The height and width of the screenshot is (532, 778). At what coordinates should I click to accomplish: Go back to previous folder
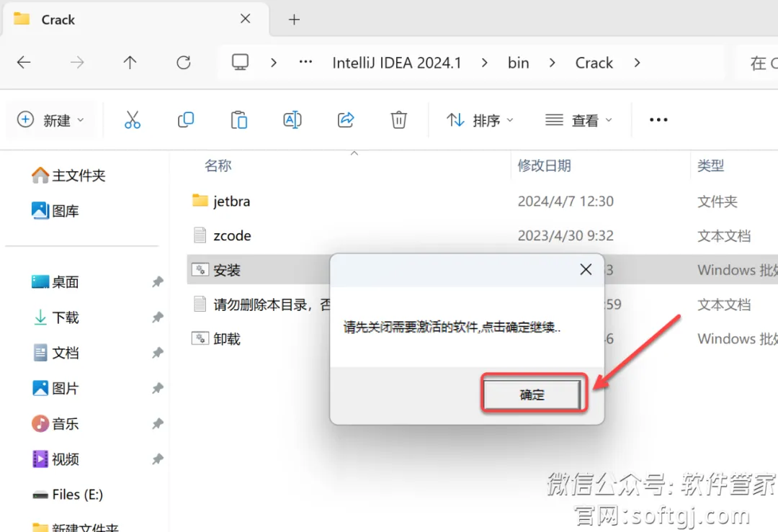coord(24,63)
